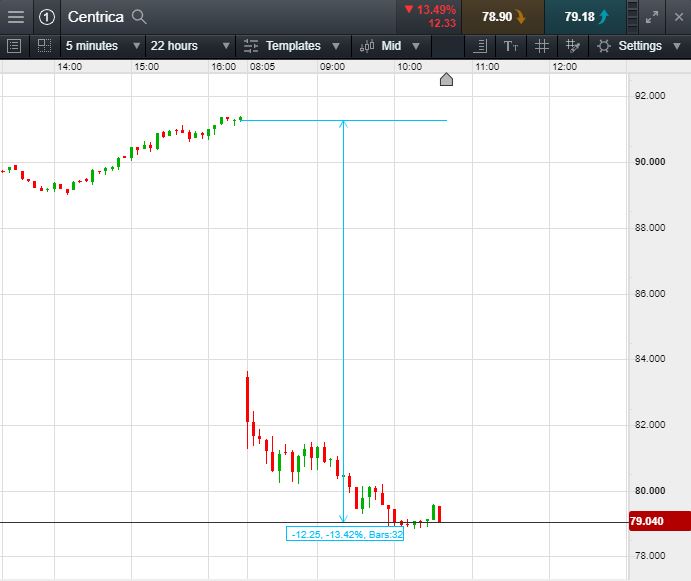
Task: Click the 92.000 price axis label
Action: (x=650, y=96)
